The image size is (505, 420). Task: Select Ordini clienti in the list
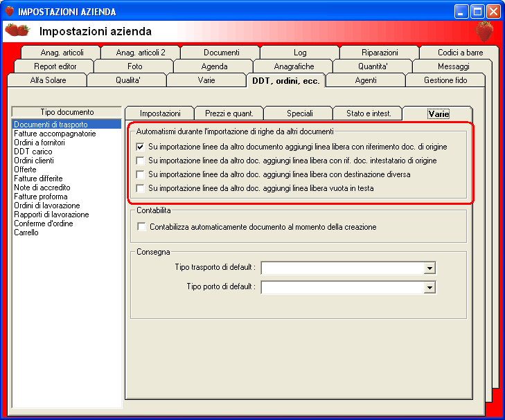pos(67,160)
